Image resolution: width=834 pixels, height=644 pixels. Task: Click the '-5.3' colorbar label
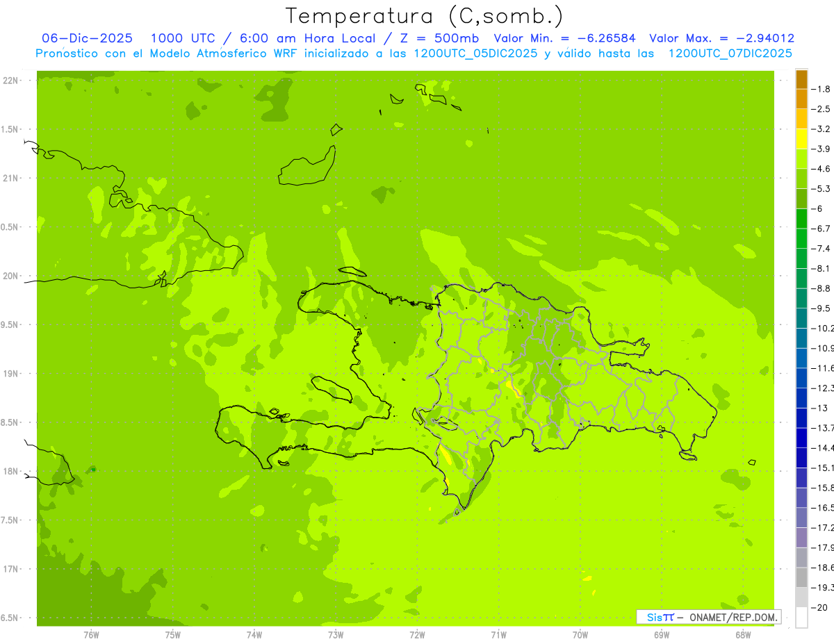[x=821, y=189]
